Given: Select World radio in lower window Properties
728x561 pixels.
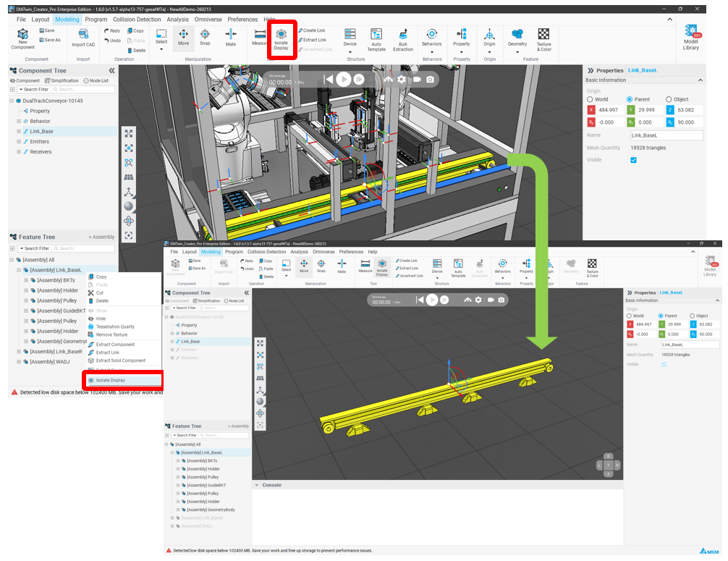Looking at the screenshot, I should 629,316.
